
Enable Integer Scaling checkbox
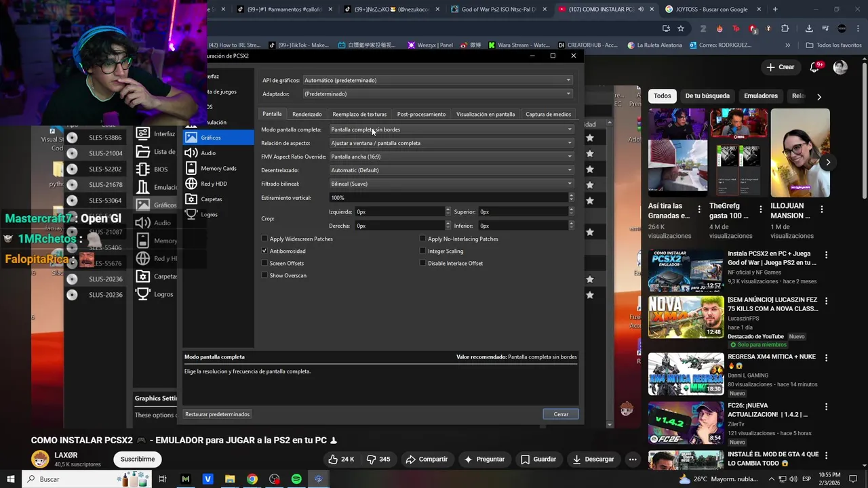pyautogui.click(x=422, y=251)
